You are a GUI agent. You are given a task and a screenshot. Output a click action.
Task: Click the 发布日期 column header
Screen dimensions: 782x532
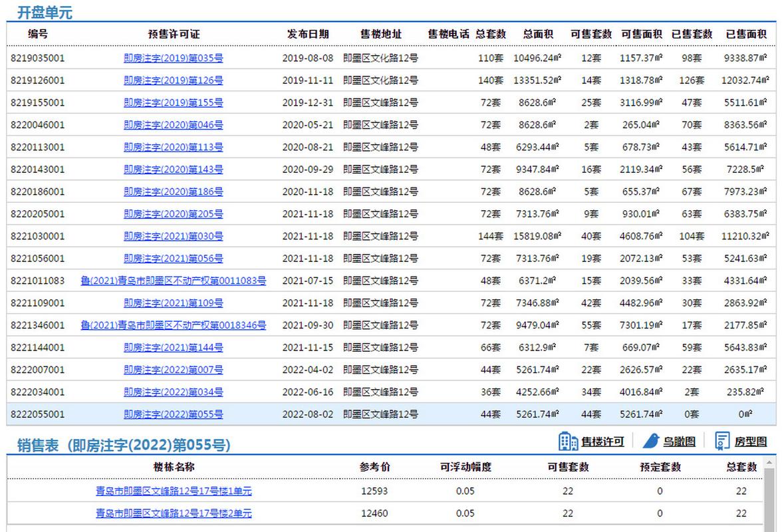point(308,34)
